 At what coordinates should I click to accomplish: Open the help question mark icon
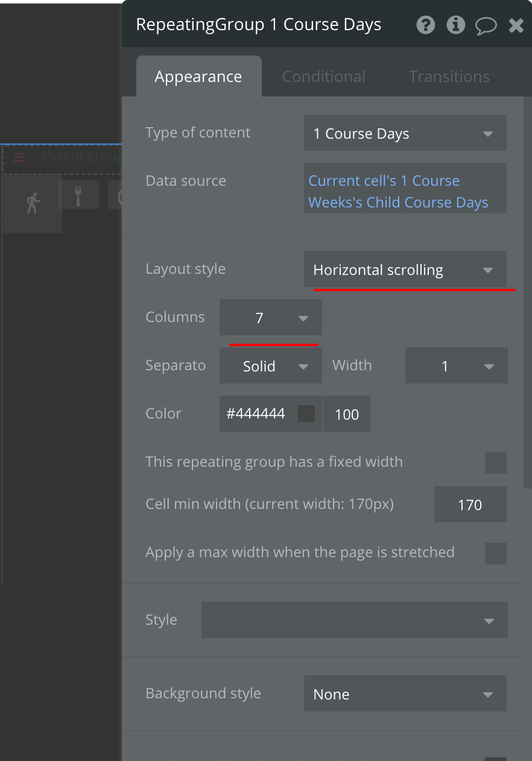pyautogui.click(x=425, y=25)
